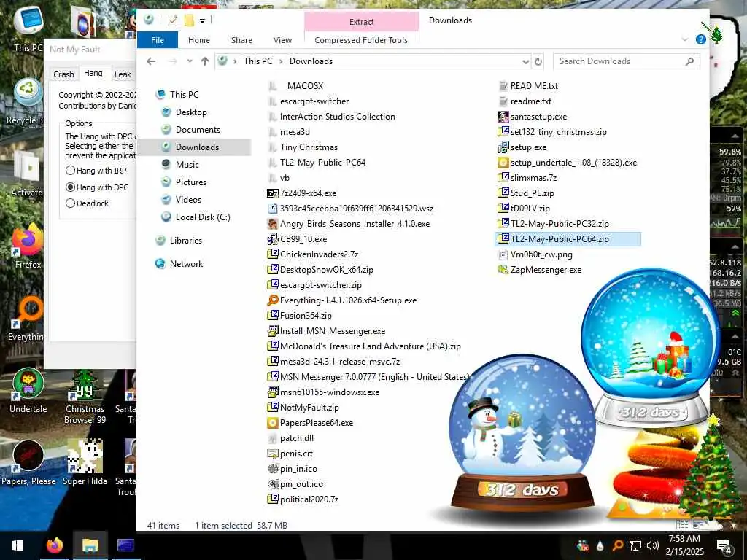Click the Extract contextual tab header

tap(362, 21)
